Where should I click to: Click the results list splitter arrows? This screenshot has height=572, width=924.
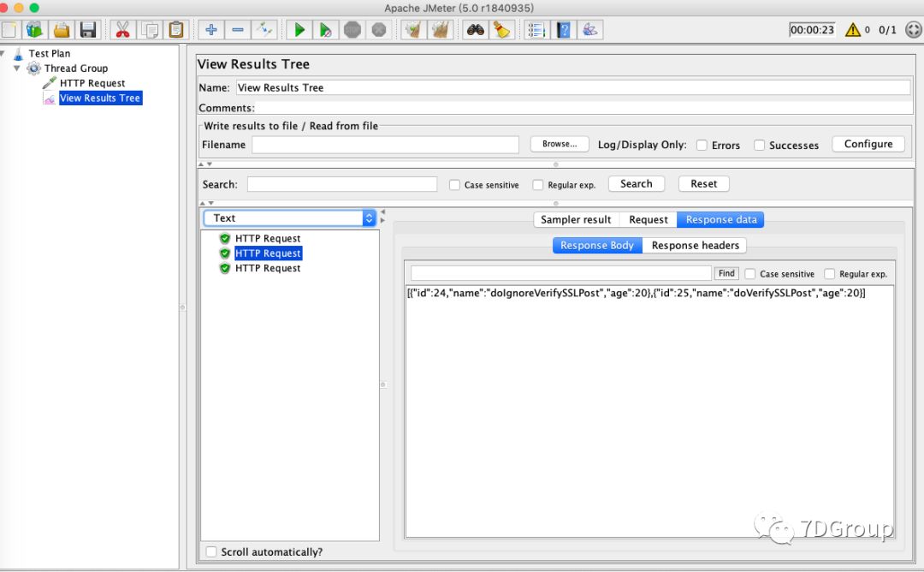[x=382, y=216]
